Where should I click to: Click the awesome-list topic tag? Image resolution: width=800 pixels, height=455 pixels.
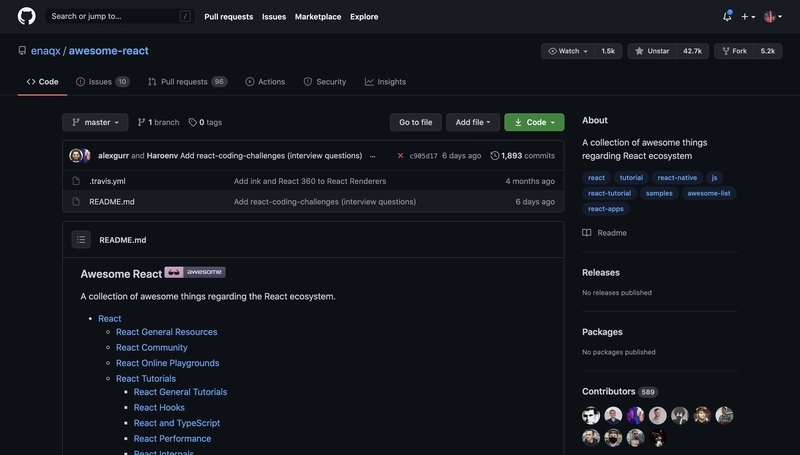(x=709, y=193)
